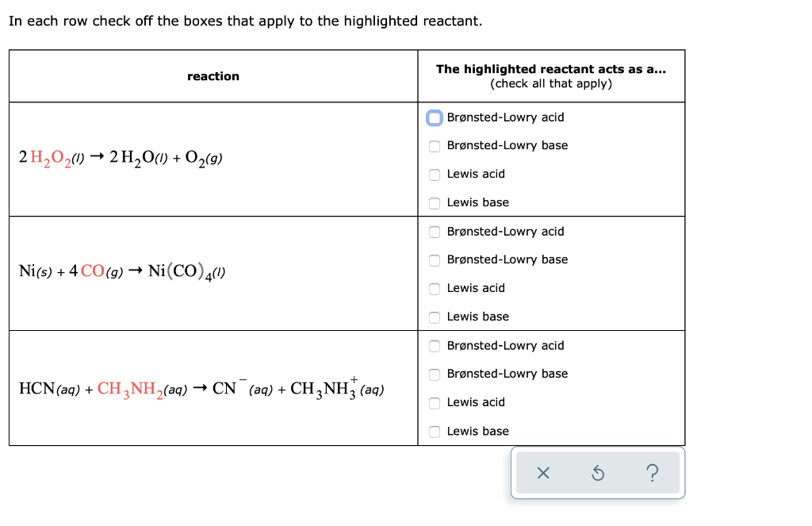Check Brønsted-Lowry base for the HCN reaction
The image size is (812, 526).
coord(435,374)
